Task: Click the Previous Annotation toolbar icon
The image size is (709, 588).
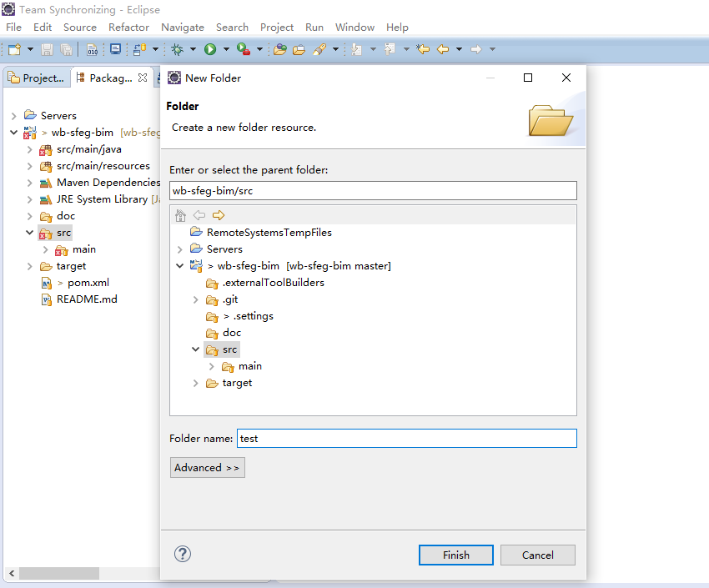Action: [x=390, y=49]
